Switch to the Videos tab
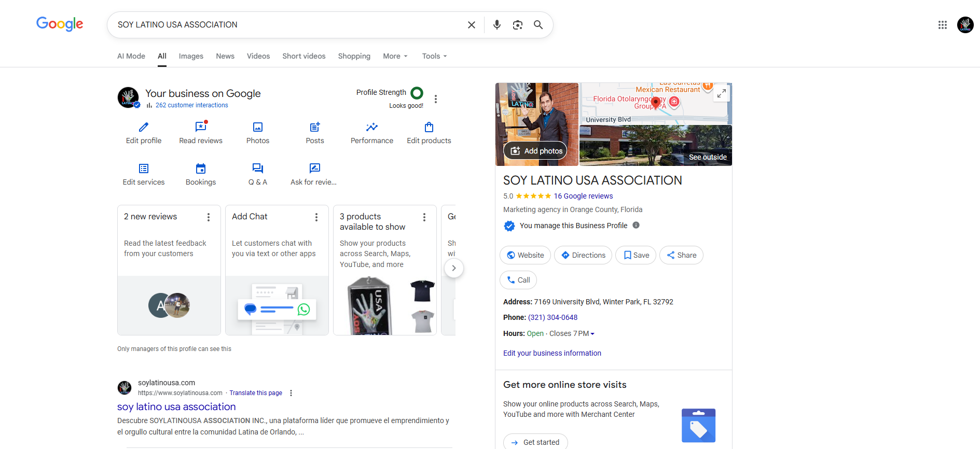This screenshot has height=449, width=980. 258,56
